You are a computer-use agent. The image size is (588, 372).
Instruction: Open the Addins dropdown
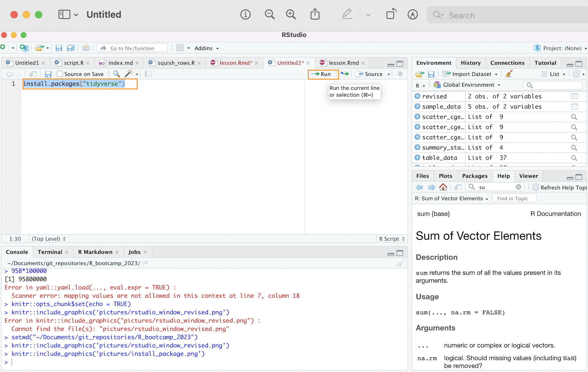point(206,48)
